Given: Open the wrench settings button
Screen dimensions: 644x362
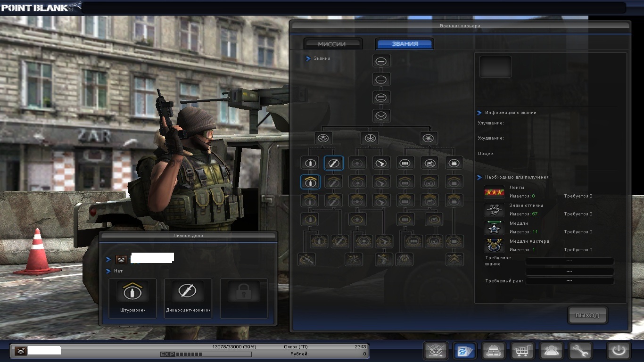Looking at the screenshot, I should tap(580, 351).
